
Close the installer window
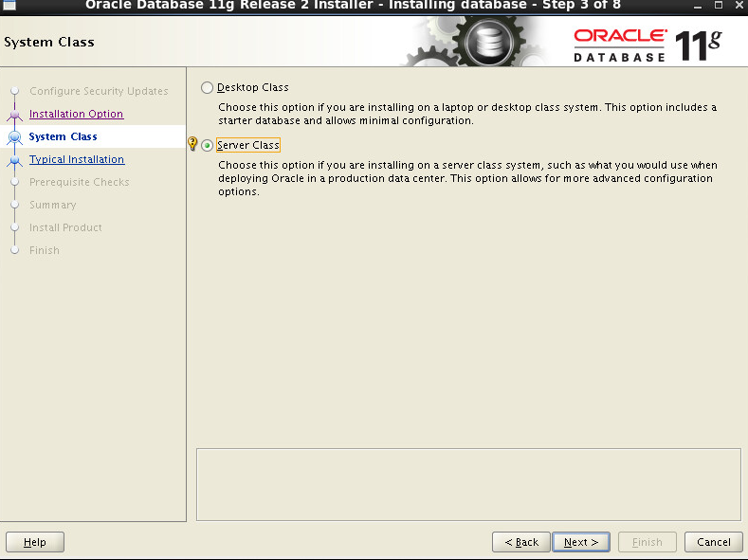tap(739, 6)
